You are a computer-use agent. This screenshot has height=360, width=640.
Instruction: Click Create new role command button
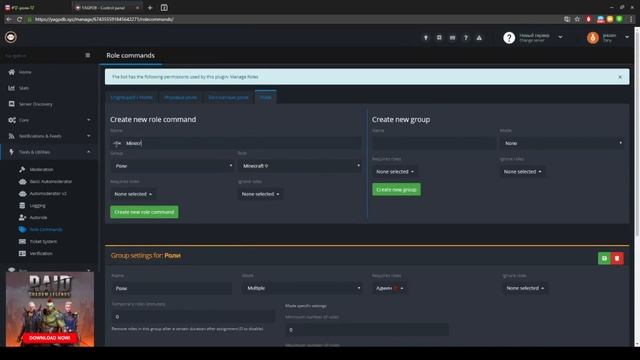click(x=144, y=212)
